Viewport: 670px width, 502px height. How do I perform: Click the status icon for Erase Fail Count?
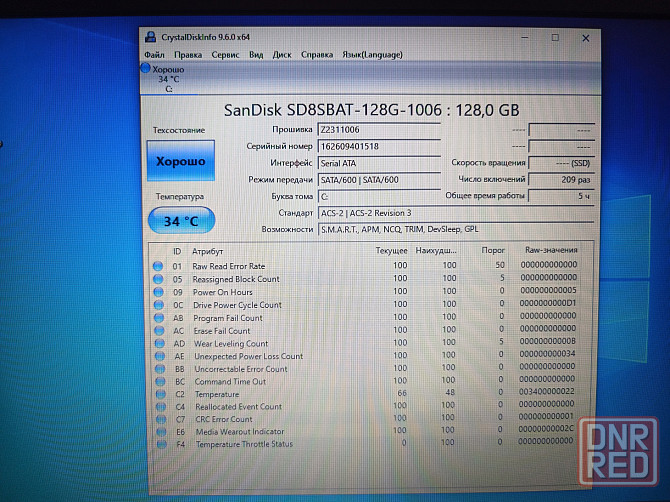pos(159,331)
